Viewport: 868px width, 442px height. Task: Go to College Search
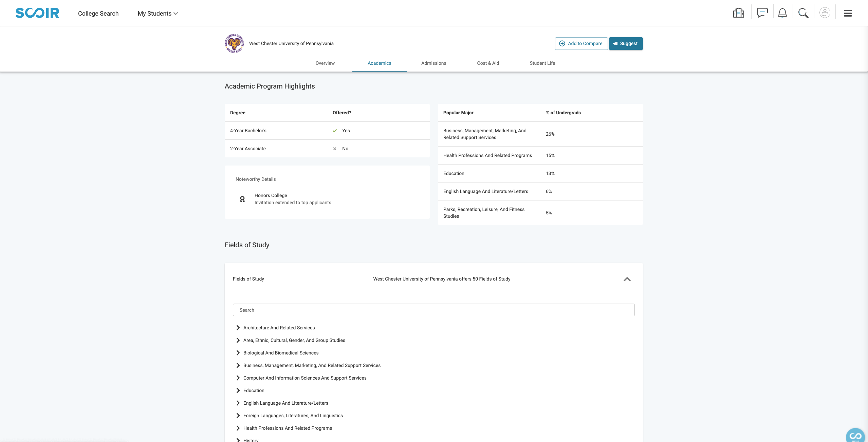98,14
